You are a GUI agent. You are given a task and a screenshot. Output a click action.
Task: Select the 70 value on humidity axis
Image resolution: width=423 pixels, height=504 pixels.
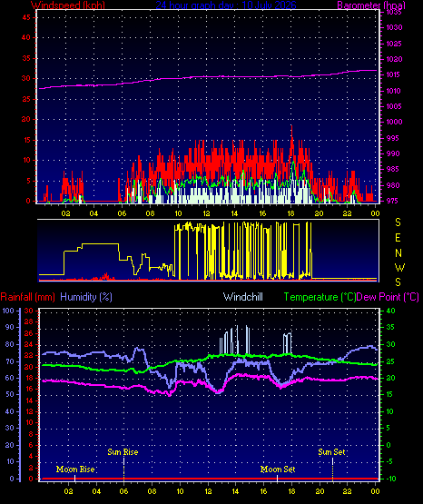10,361
